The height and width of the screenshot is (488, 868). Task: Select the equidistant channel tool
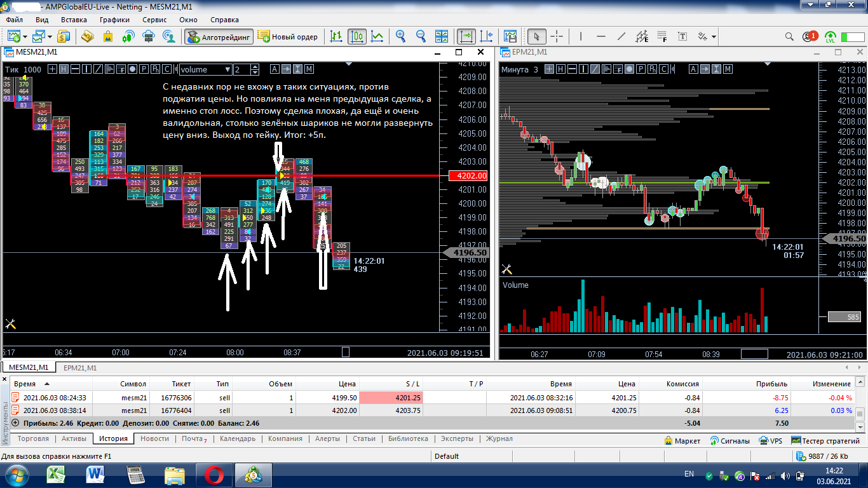(x=642, y=36)
